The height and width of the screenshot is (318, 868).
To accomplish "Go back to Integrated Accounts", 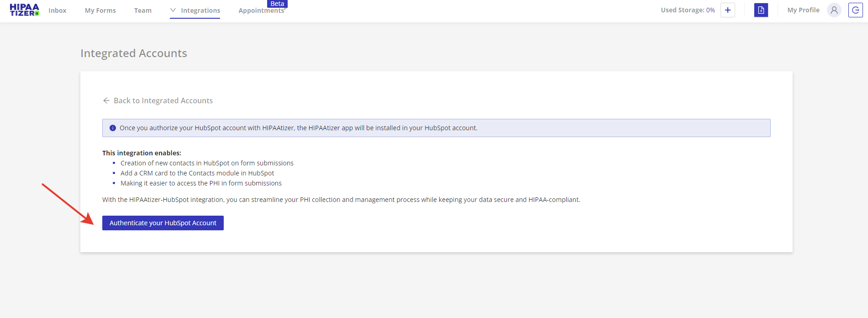I will tap(163, 101).
